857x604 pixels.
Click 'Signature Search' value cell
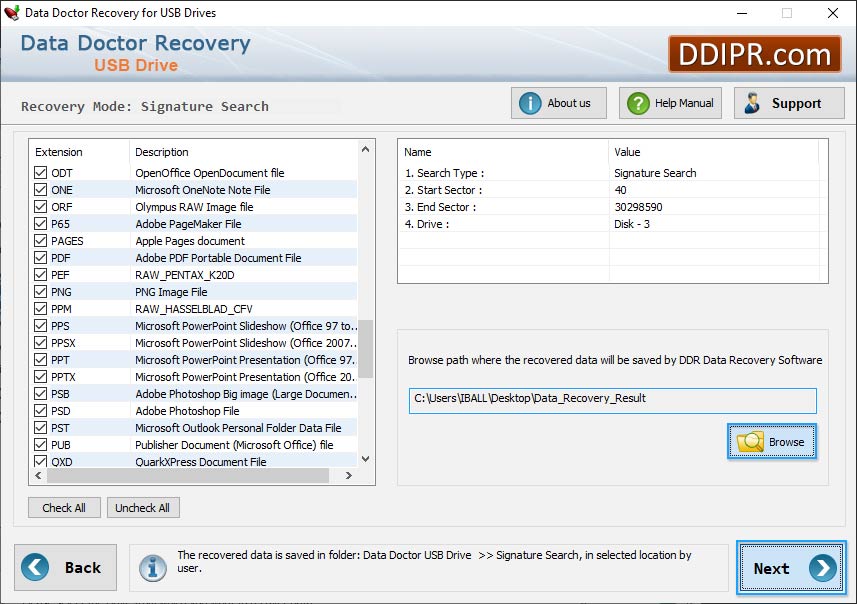click(655, 173)
